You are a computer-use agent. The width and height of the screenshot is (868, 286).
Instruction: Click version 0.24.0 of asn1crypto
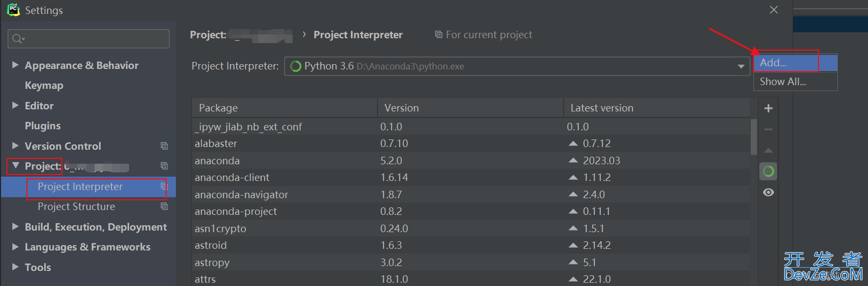point(394,228)
